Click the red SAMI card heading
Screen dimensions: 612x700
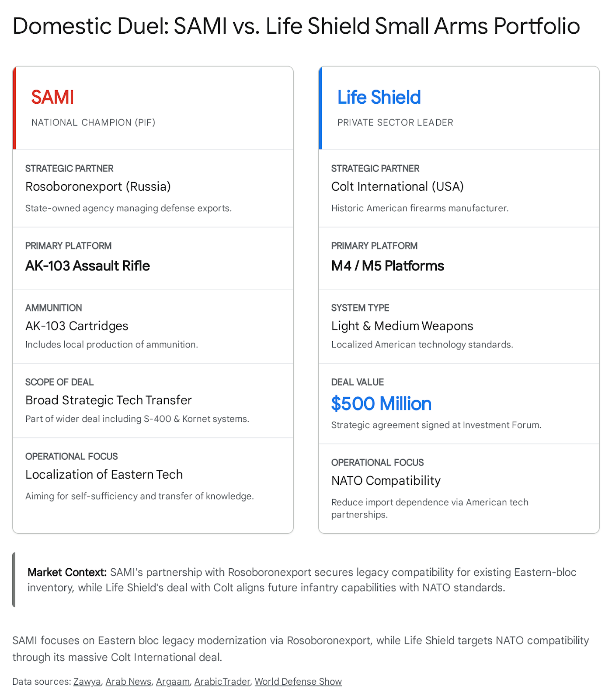click(52, 97)
